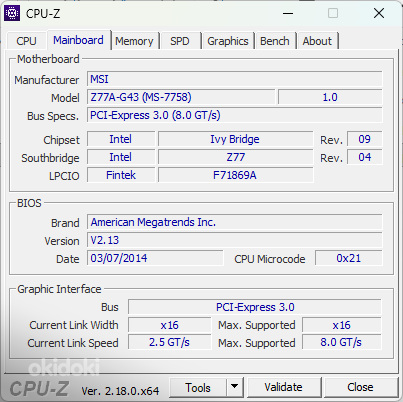Open the Memory tab
Viewport: 403px width, 402px height.
[x=135, y=41]
